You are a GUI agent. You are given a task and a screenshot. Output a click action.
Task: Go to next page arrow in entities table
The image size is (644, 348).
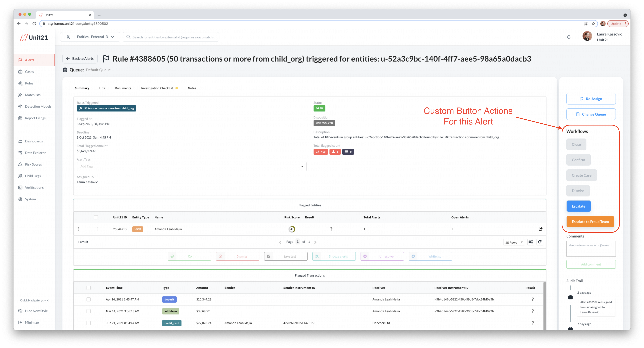(x=315, y=242)
